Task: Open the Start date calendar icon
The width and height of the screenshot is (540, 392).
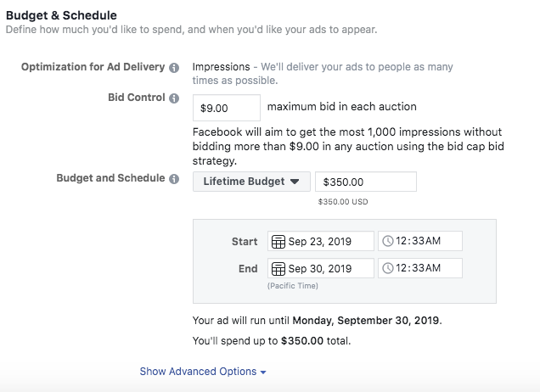Action: (278, 242)
